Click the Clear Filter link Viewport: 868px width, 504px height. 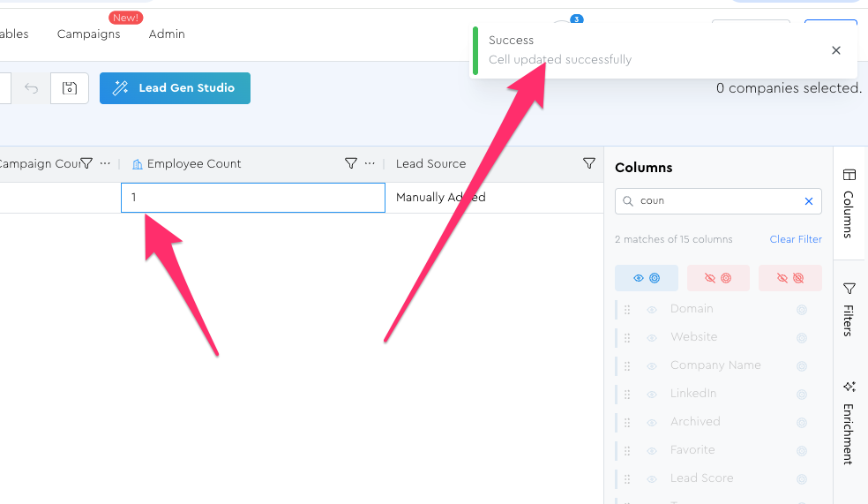(795, 239)
